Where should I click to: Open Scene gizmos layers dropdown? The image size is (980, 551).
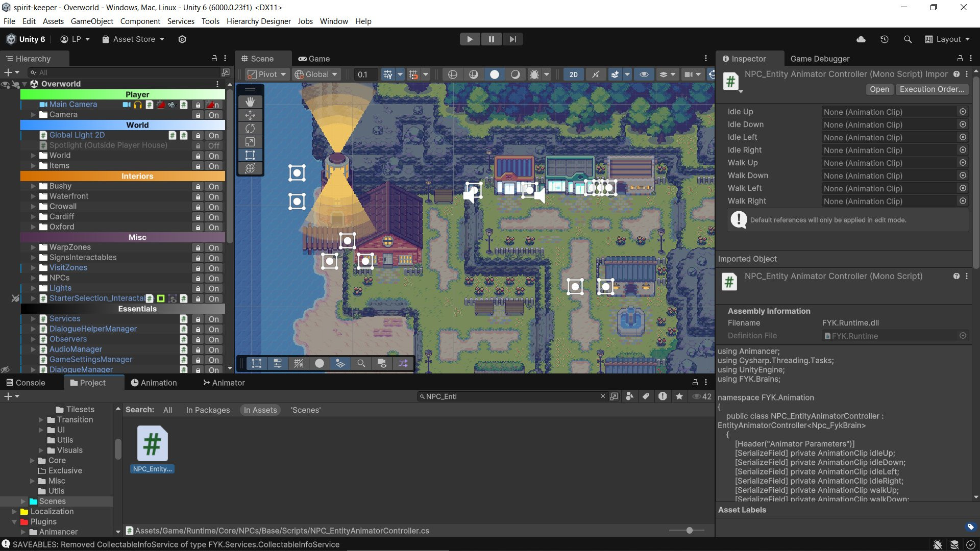(667, 74)
